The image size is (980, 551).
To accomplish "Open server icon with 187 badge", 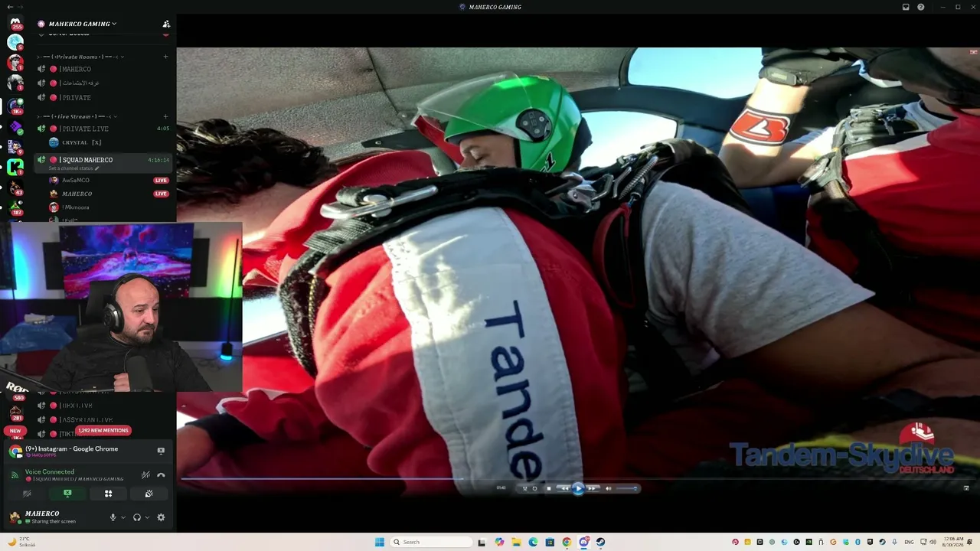I will coord(15,207).
